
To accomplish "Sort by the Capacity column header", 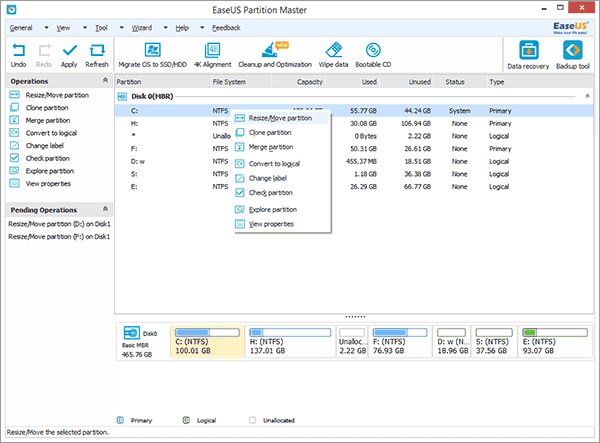I will (298, 82).
